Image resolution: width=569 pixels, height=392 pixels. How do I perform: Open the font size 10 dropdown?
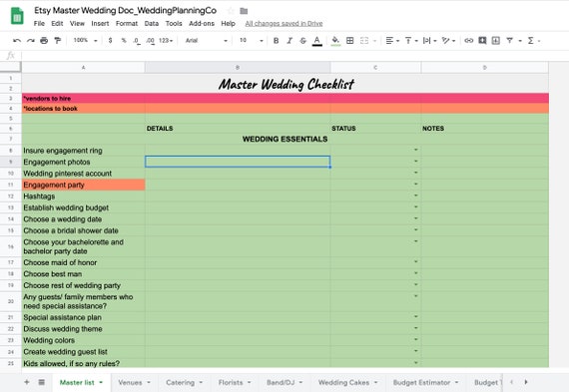pos(252,41)
